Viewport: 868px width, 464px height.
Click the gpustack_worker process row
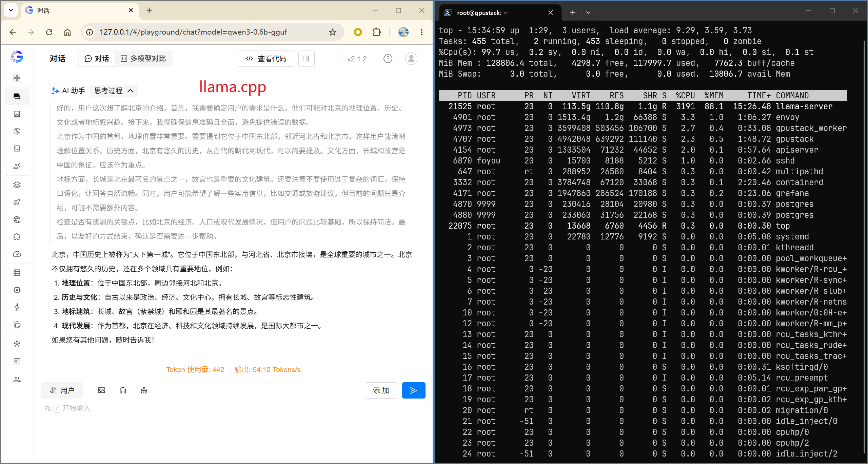(x=643, y=128)
